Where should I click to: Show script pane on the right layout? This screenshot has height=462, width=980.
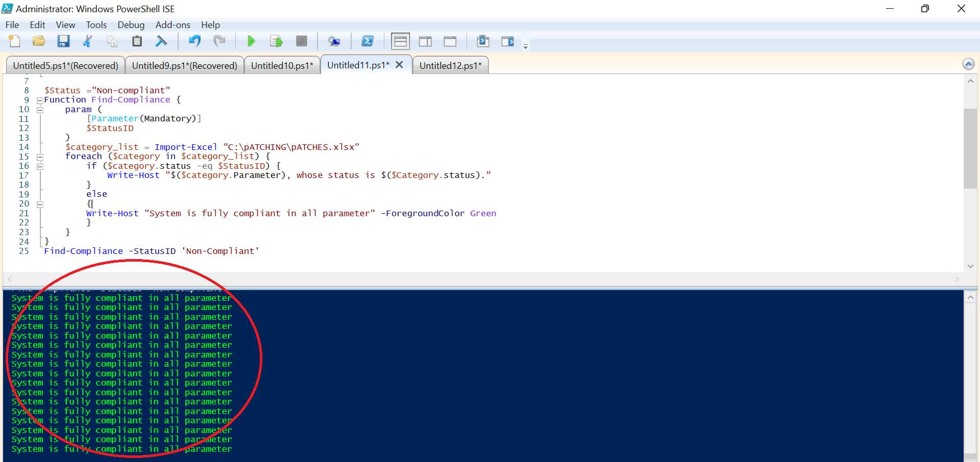click(425, 41)
